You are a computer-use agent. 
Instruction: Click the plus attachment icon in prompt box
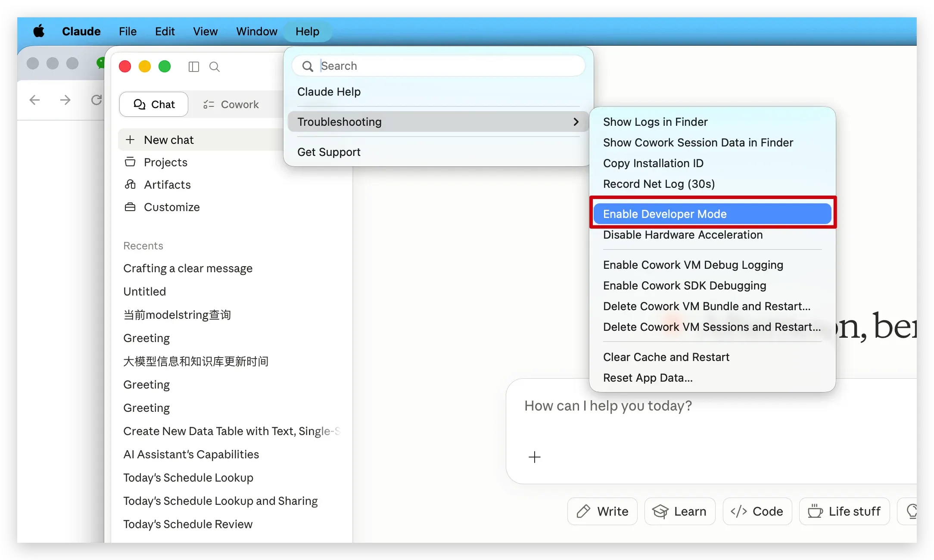click(x=535, y=457)
